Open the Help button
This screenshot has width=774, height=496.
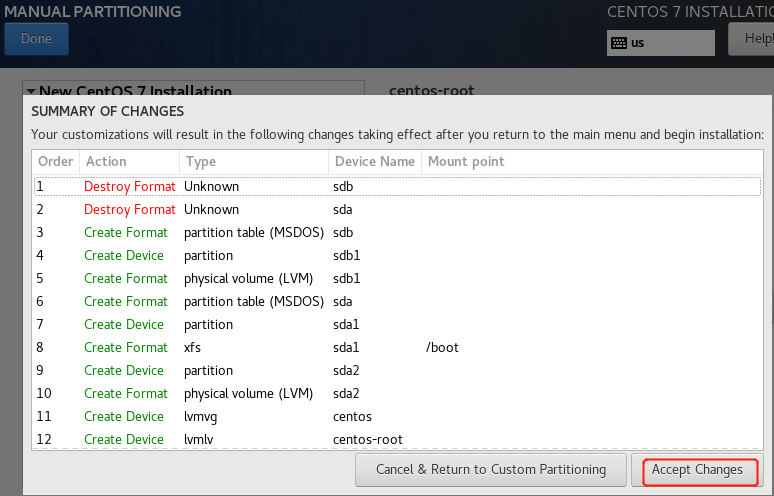[751, 39]
